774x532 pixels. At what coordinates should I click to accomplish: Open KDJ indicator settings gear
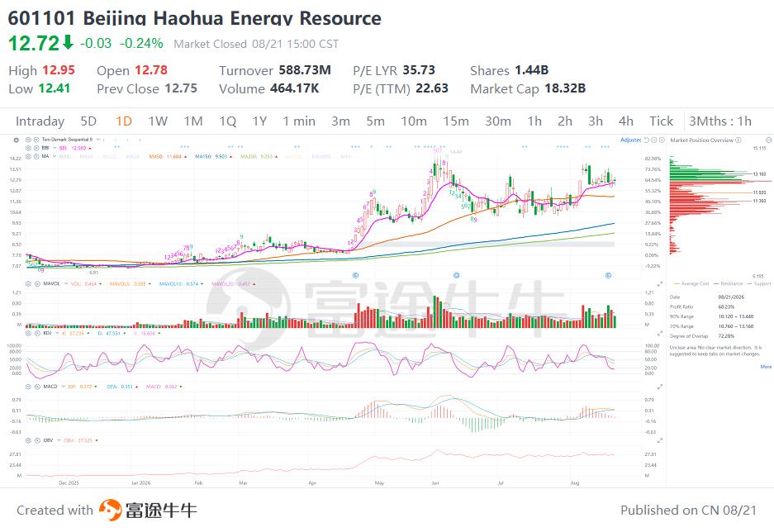[x=28, y=333]
